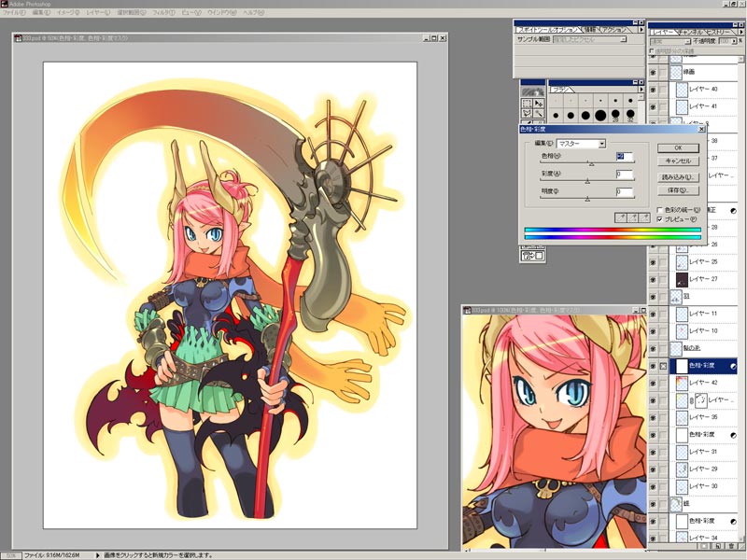The height and width of the screenshot is (560, 747).
Task: Open the サンプル範囲 dropdown in options palette
Action: tap(590, 39)
